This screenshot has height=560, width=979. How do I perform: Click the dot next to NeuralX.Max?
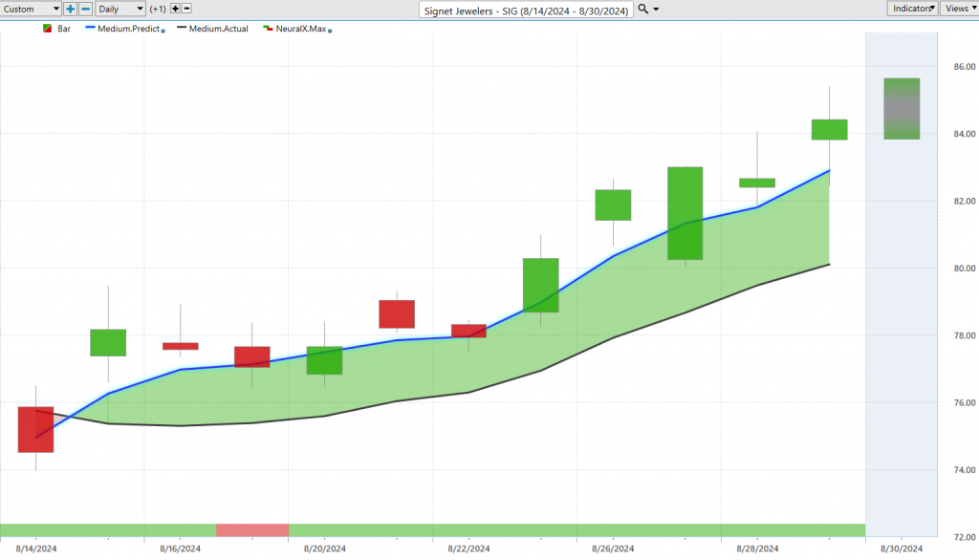[x=330, y=31]
